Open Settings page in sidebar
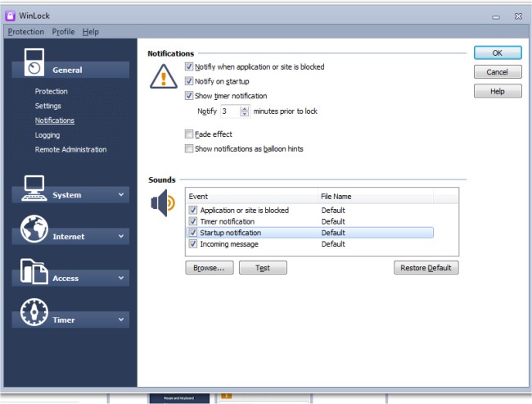Image resolution: width=532 pixels, height=404 pixels. coord(47,106)
